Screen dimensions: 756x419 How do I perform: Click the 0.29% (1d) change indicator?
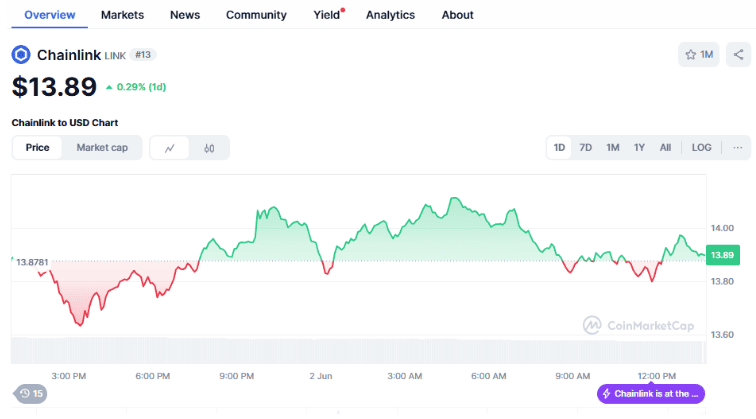[x=136, y=87]
